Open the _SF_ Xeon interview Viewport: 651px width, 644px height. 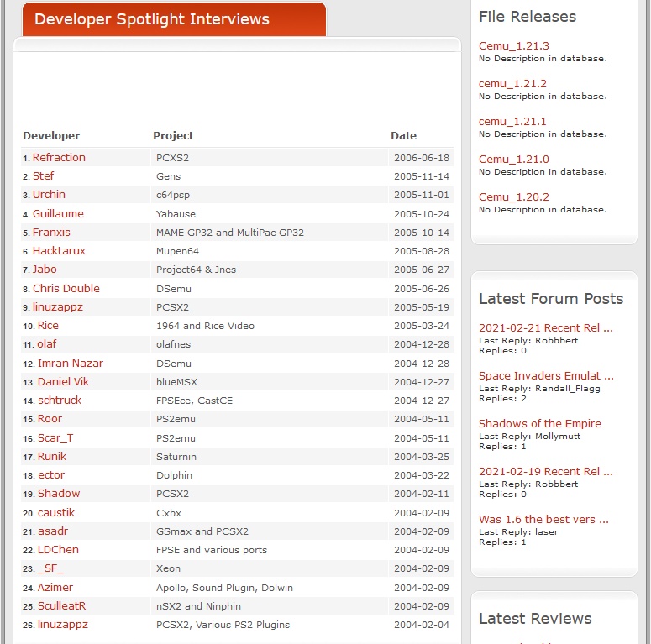[50, 568]
